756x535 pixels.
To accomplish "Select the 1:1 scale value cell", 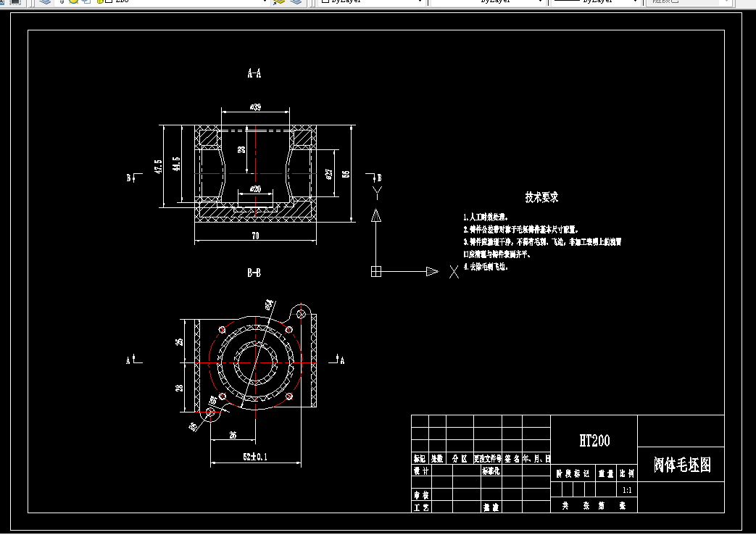I will [x=627, y=490].
